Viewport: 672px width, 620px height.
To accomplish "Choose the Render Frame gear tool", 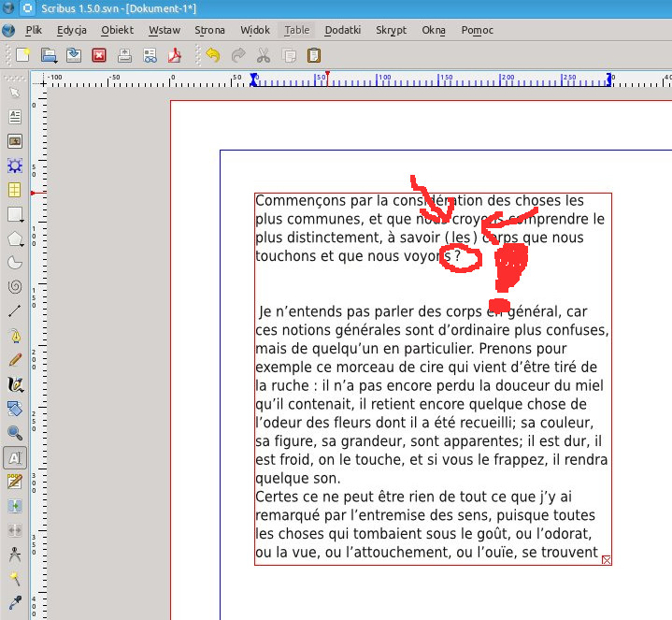I will pos(14,166).
